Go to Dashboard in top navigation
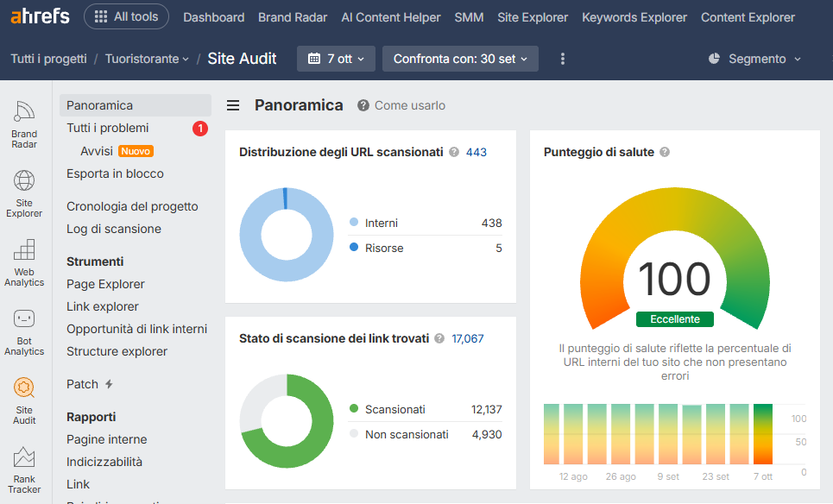 (214, 17)
